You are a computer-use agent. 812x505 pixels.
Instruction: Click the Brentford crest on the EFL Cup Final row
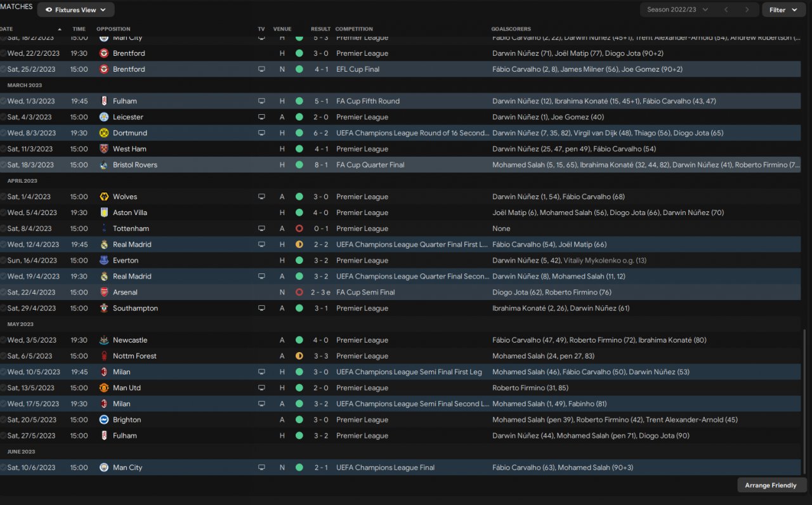pyautogui.click(x=104, y=69)
